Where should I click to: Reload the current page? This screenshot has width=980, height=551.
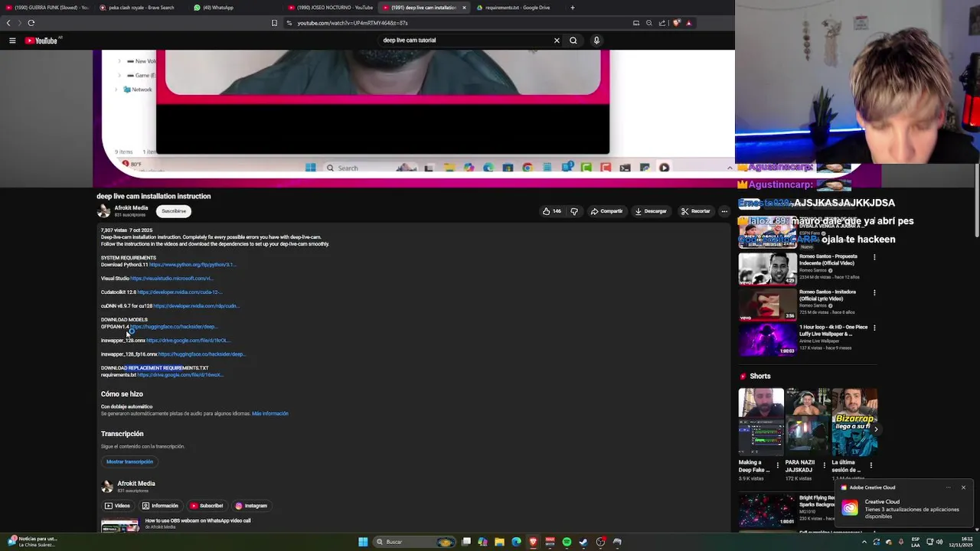31,23
